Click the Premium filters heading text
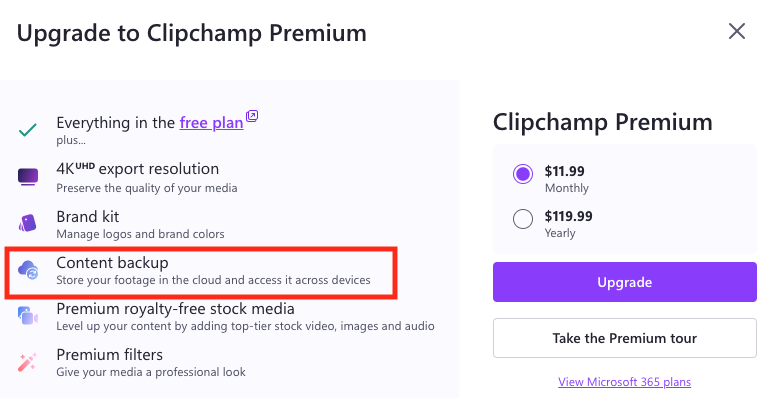 click(x=110, y=354)
